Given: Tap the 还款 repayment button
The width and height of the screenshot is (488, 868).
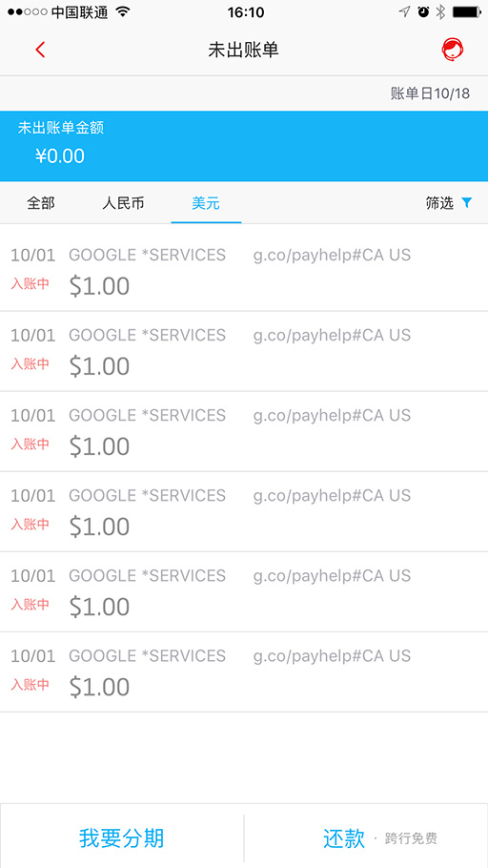Looking at the screenshot, I should tap(366, 838).
